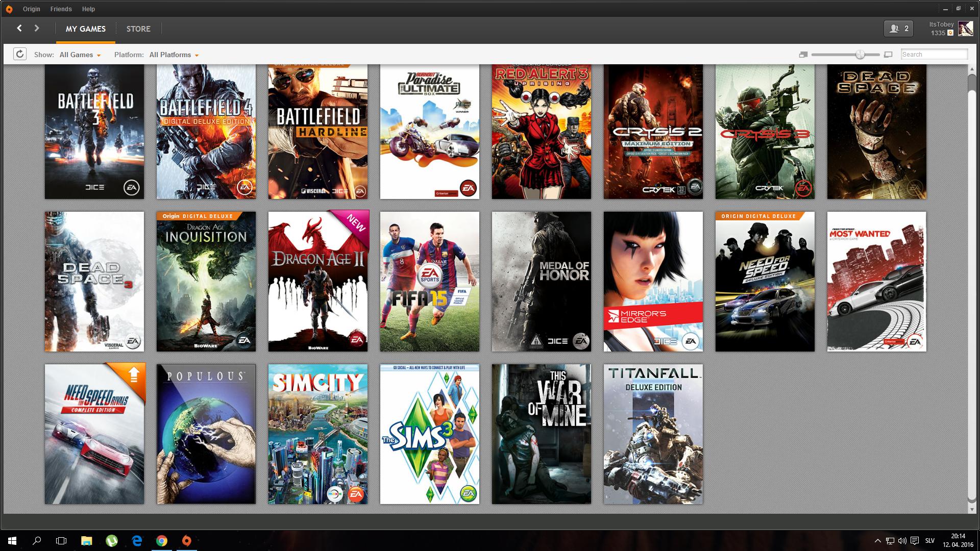Select the SimCity tile
The height and width of the screenshot is (551, 980).
point(318,434)
